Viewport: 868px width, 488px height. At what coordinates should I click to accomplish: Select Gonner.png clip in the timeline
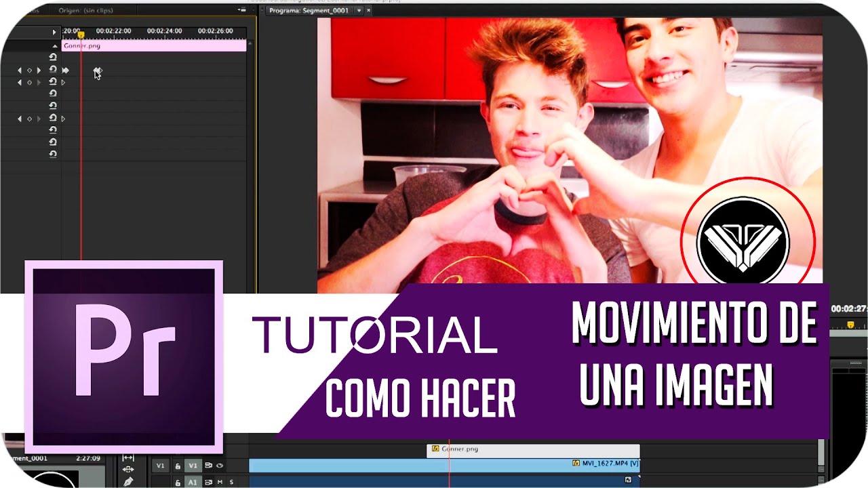[533, 450]
